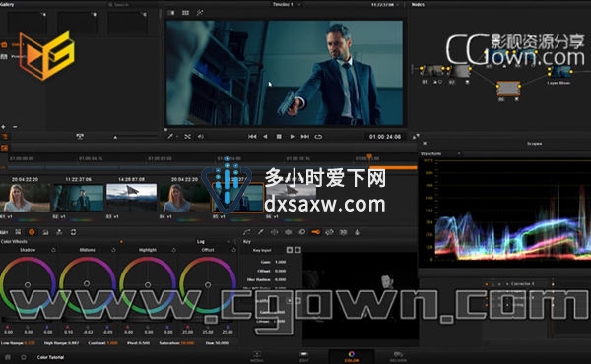This screenshot has height=364, width=591.
Task: Jump to first frame
Action: (x=252, y=137)
